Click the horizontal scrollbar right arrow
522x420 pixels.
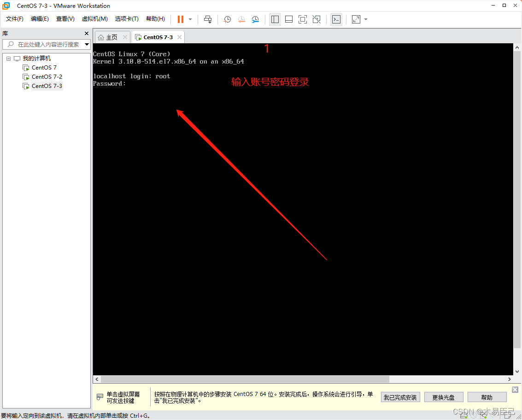pos(510,379)
